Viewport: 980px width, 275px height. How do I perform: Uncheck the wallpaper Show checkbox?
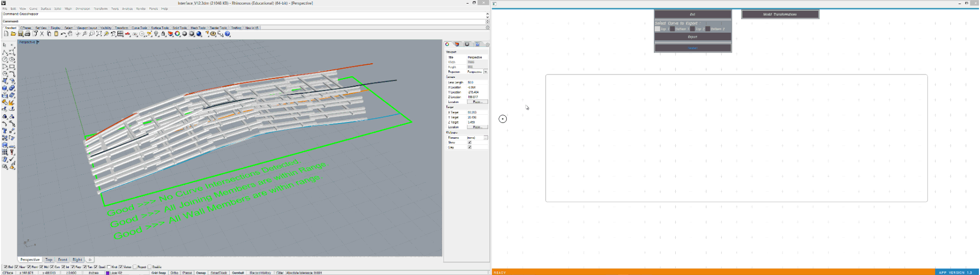coord(470,142)
